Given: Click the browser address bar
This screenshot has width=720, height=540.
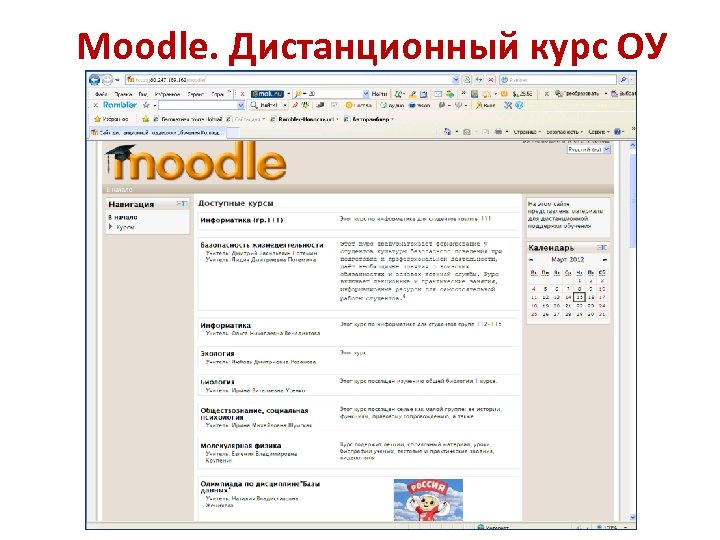Looking at the screenshot, I should (292, 80).
